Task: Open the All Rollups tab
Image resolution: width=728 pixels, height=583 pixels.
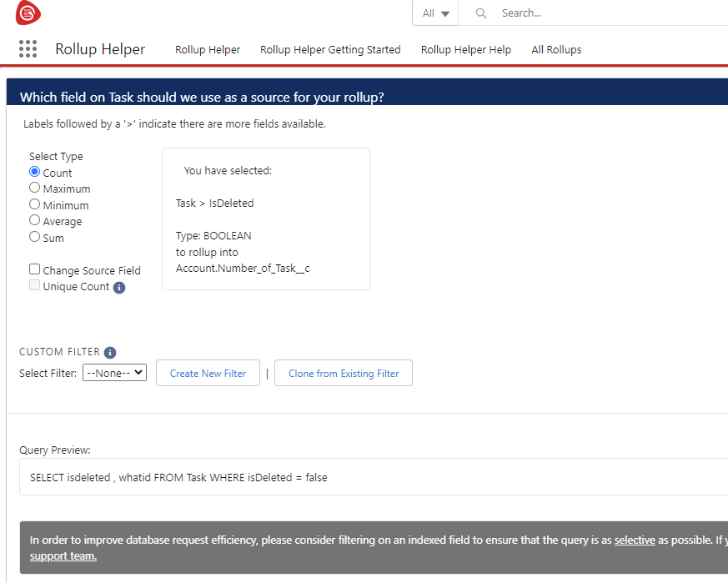Action: coord(556,50)
